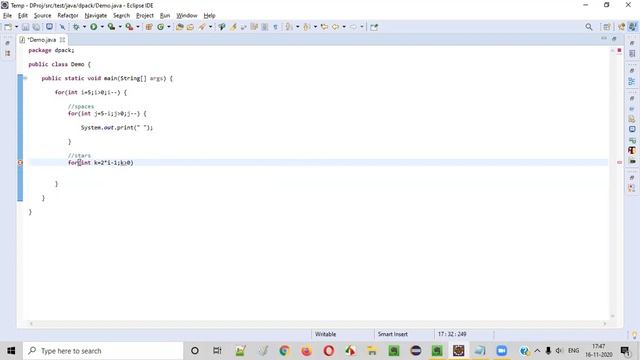Click the Back navigation arrow
The image size is (640, 360).
(x=335, y=27)
